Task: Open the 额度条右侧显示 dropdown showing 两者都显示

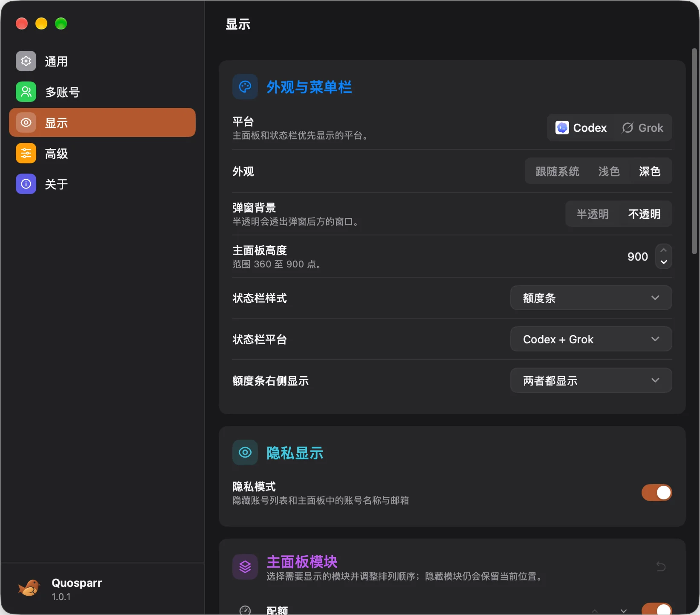Action: pyautogui.click(x=591, y=380)
